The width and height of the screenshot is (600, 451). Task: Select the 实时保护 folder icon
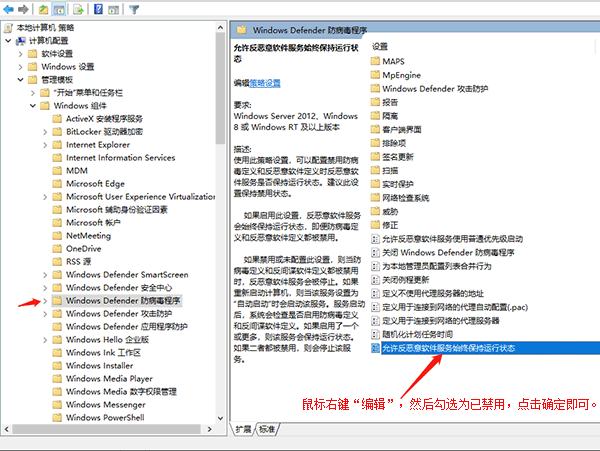[375, 184]
